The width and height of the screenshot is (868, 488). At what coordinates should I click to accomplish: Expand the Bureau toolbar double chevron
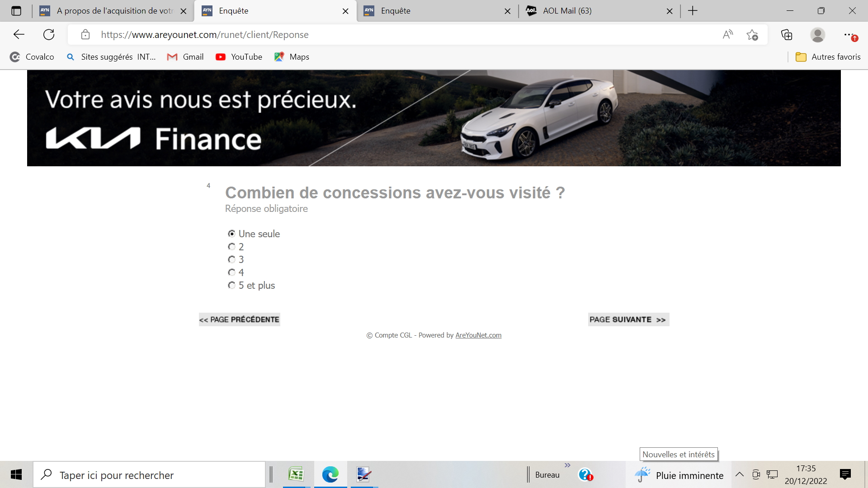point(567,465)
